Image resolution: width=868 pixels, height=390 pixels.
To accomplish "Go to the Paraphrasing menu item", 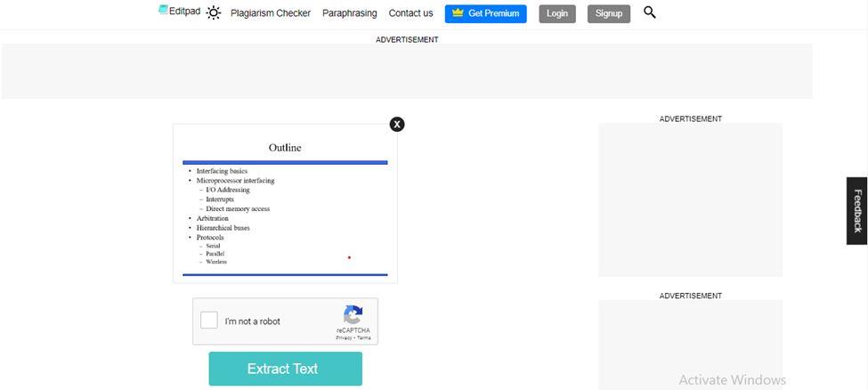I will point(349,13).
